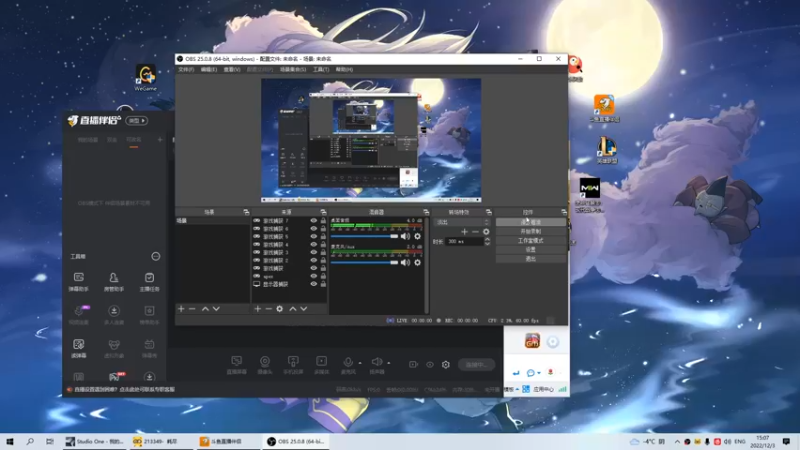The height and width of the screenshot is (450, 800).
Task: Collapse the 工具箱 toolbox section
Action: tap(156, 256)
